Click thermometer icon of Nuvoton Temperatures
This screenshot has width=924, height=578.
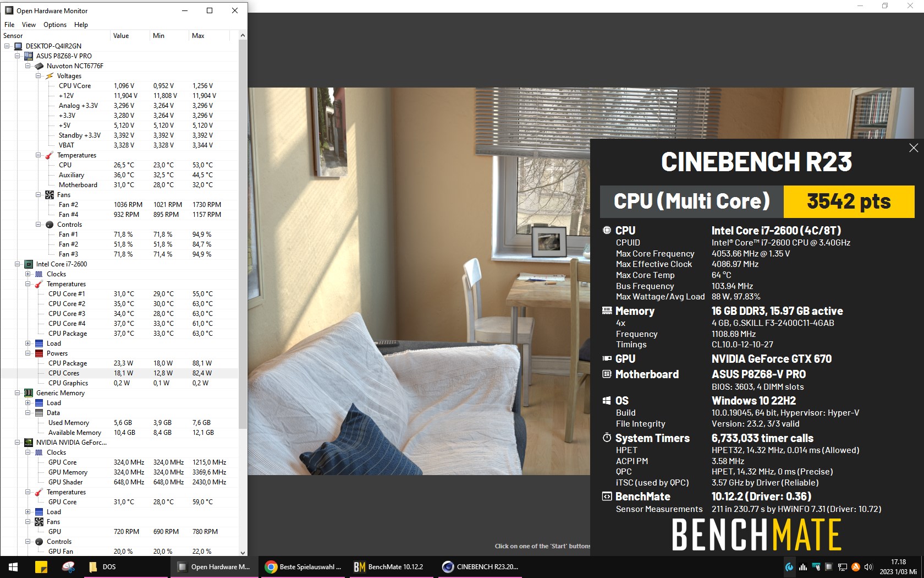[x=50, y=155]
